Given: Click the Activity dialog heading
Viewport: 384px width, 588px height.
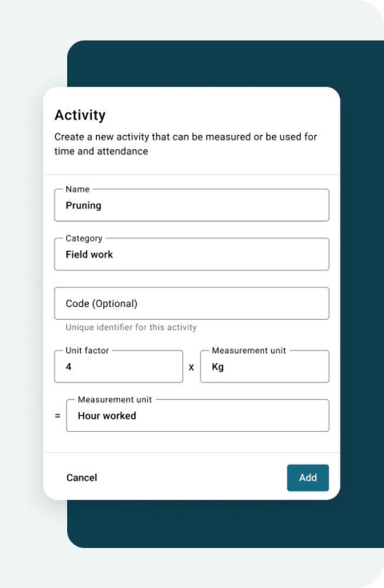Looking at the screenshot, I should pos(80,115).
